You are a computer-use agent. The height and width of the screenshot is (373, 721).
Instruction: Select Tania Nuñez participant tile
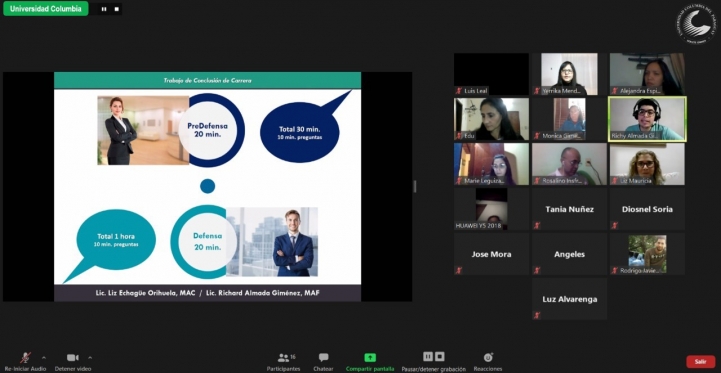[x=569, y=209]
